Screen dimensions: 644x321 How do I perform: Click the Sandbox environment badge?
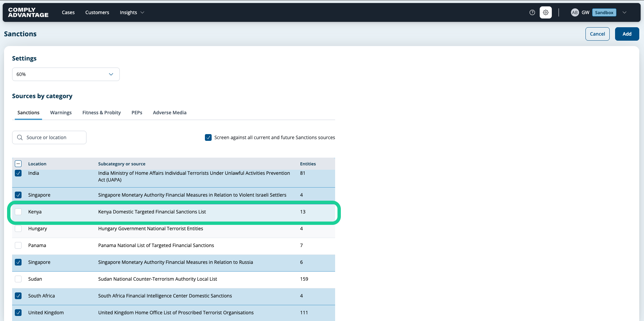604,12
